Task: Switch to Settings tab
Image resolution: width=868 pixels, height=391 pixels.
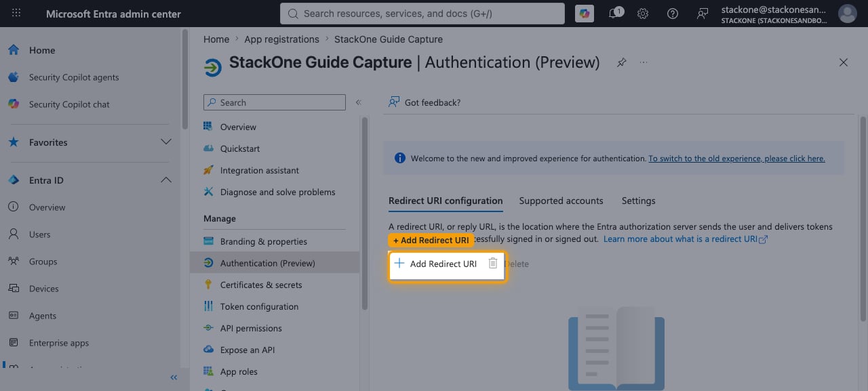Action: (x=638, y=201)
